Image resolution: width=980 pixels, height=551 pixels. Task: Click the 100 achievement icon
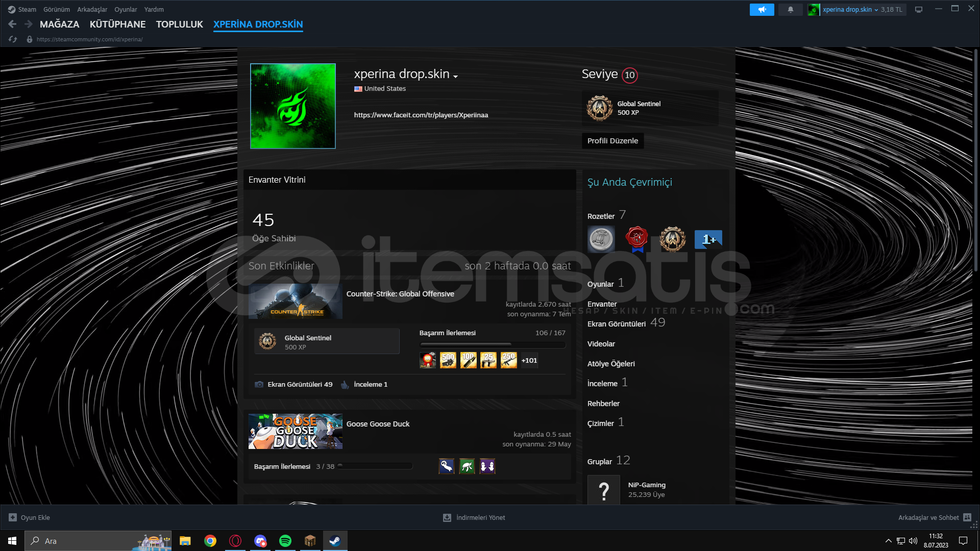coord(468,360)
